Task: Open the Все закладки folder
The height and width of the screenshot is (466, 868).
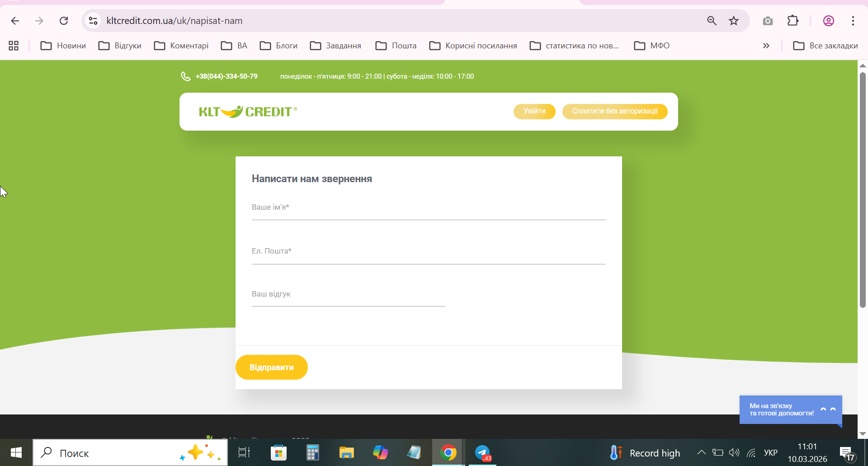Action: point(826,46)
